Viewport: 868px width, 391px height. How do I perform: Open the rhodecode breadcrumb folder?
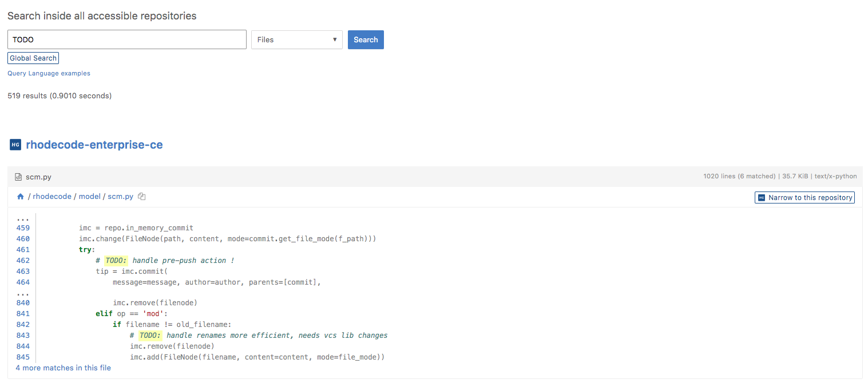[52, 197]
